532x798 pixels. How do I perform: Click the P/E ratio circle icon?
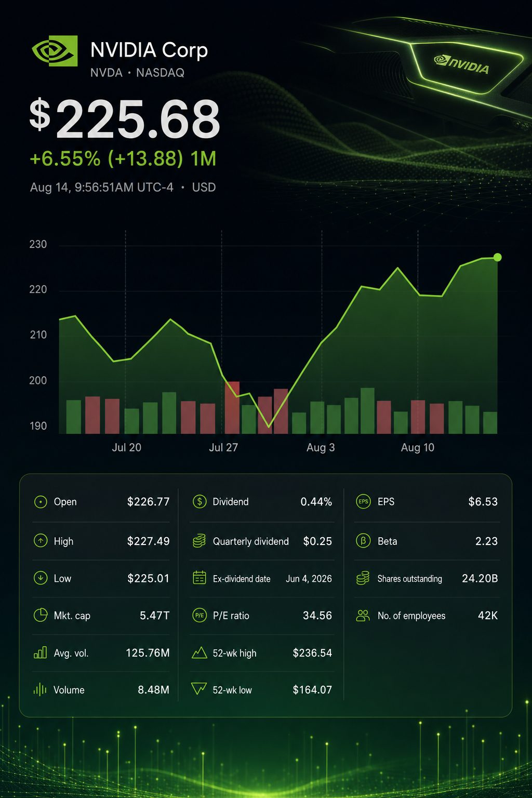click(x=199, y=615)
